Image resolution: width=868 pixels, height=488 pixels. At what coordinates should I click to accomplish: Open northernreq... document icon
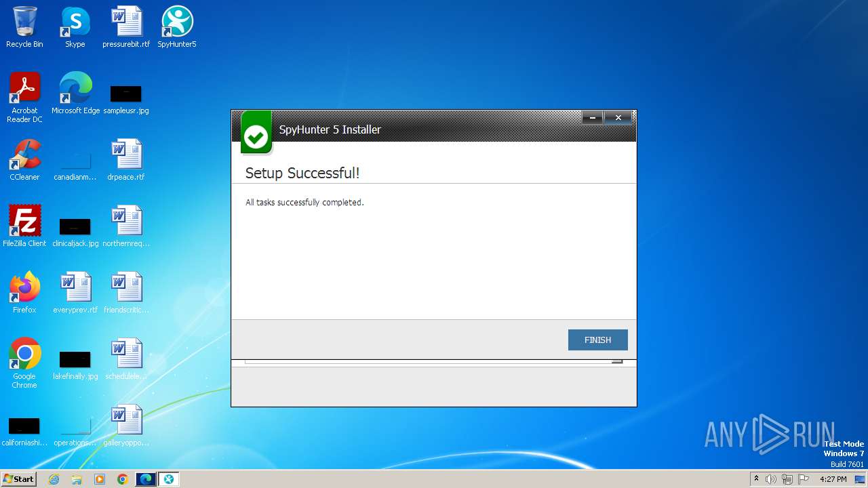(x=126, y=226)
